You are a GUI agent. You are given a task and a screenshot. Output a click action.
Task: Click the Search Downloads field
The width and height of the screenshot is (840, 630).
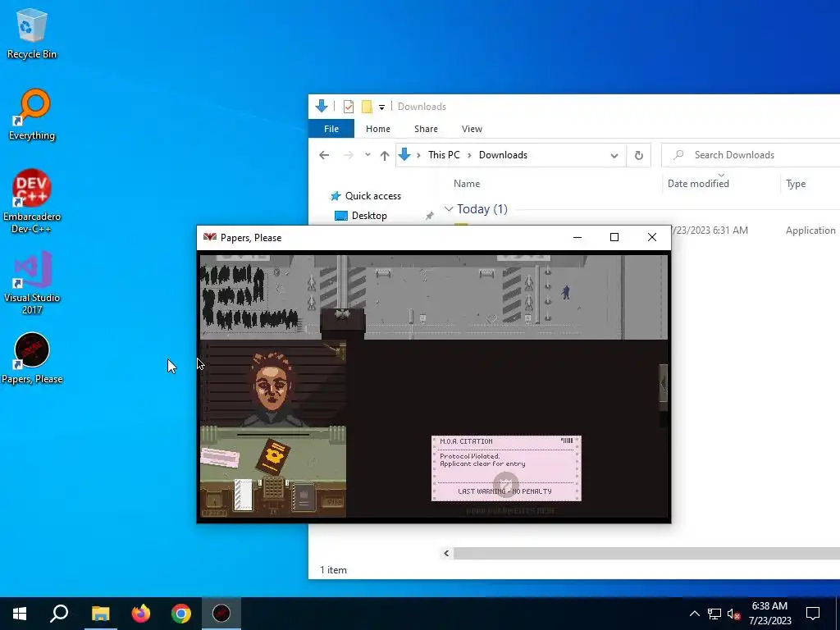coord(751,155)
